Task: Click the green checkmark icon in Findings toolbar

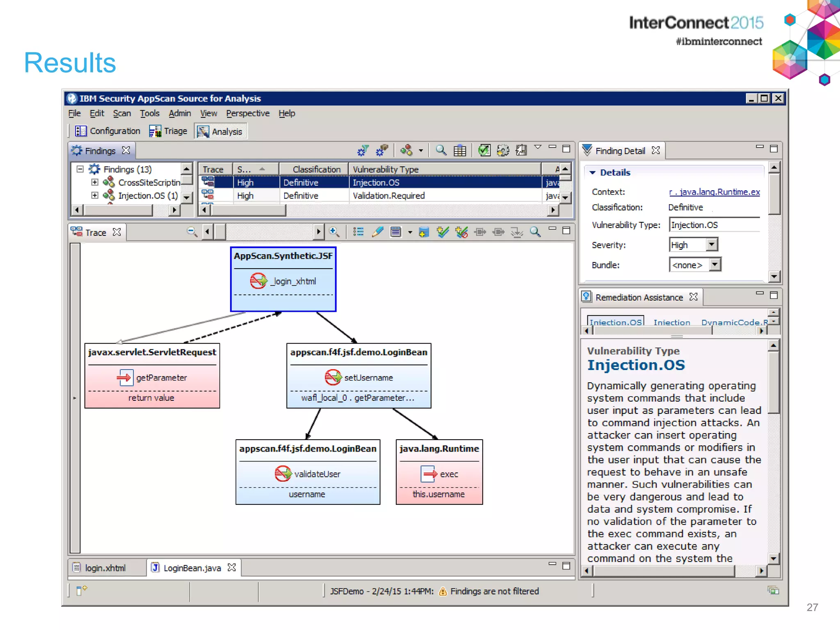Action: click(x=484, y=151)
